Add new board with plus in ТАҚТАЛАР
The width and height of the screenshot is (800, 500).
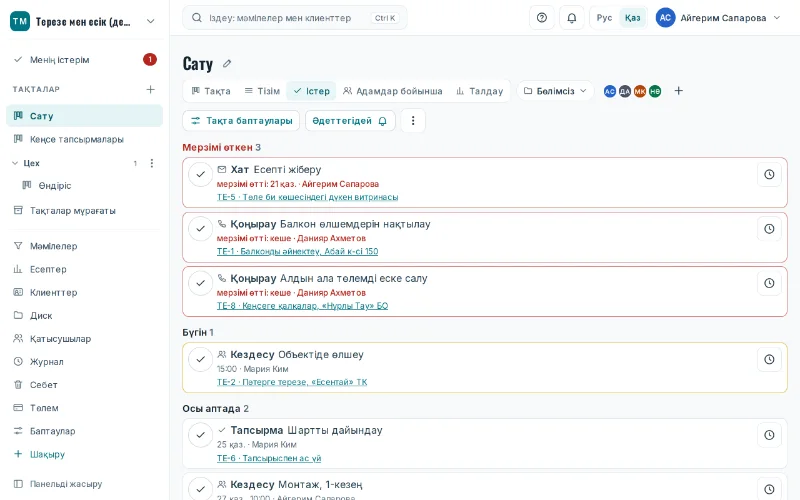[151, 89]
